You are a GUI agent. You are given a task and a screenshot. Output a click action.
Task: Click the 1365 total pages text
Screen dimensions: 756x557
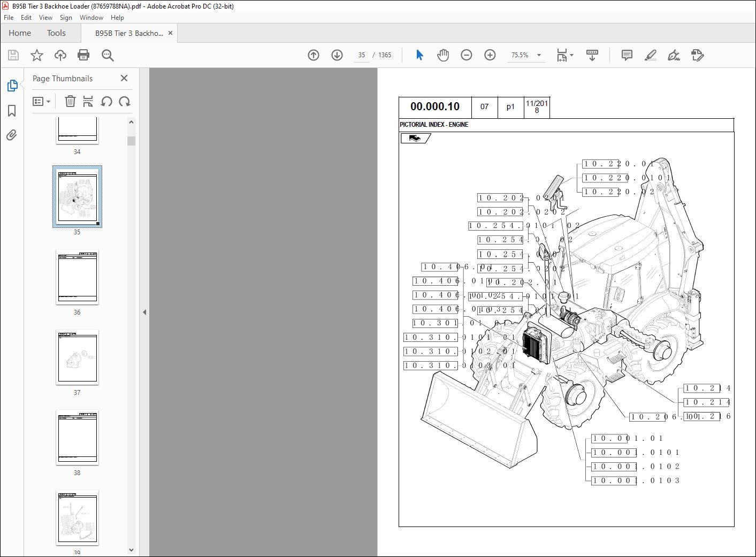(x=385, y=55)
